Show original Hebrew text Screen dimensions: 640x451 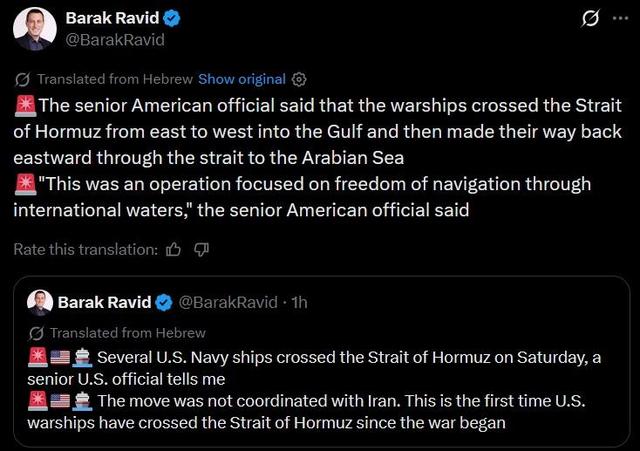(242, 79)
